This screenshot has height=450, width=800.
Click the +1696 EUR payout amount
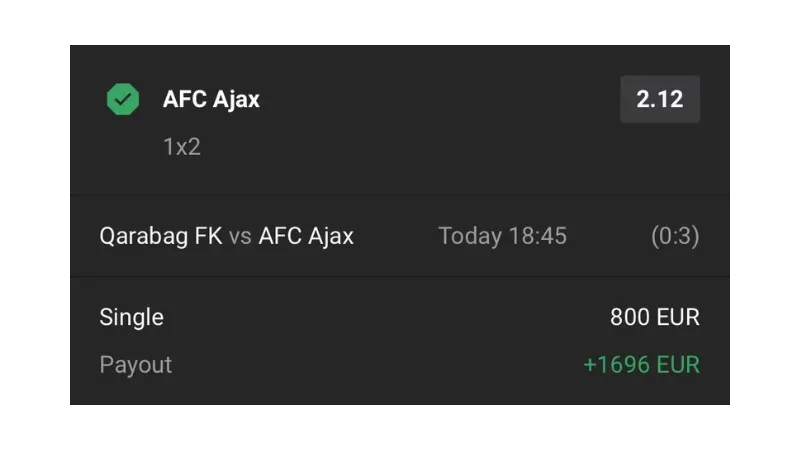641,365
